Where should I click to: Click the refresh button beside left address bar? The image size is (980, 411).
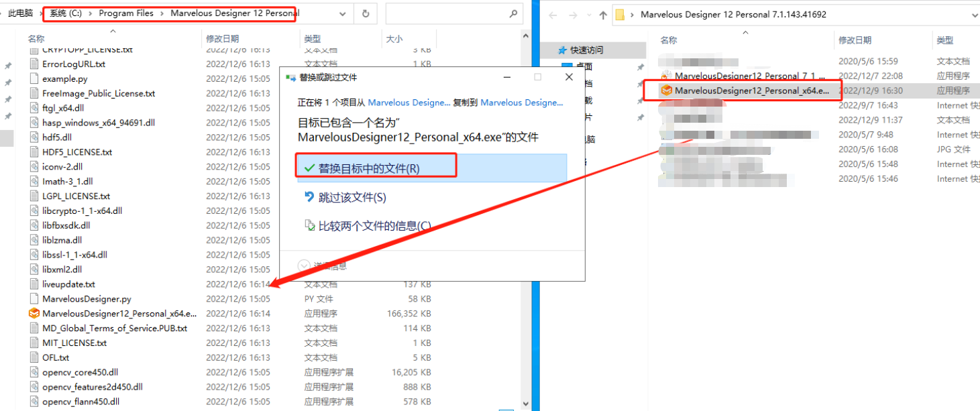point(365,13)
